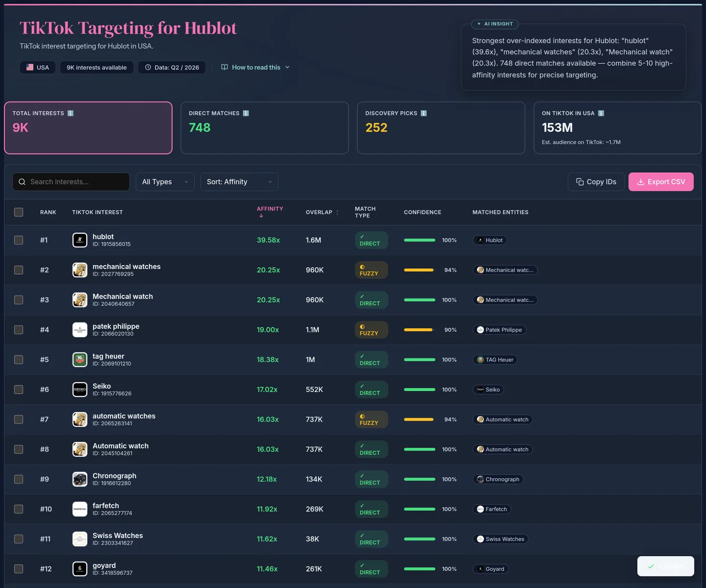Click the Swiss Watches interest logo icon
This screenshot has height=588, width=706.
pyautogui.click(x=80, y=539)
